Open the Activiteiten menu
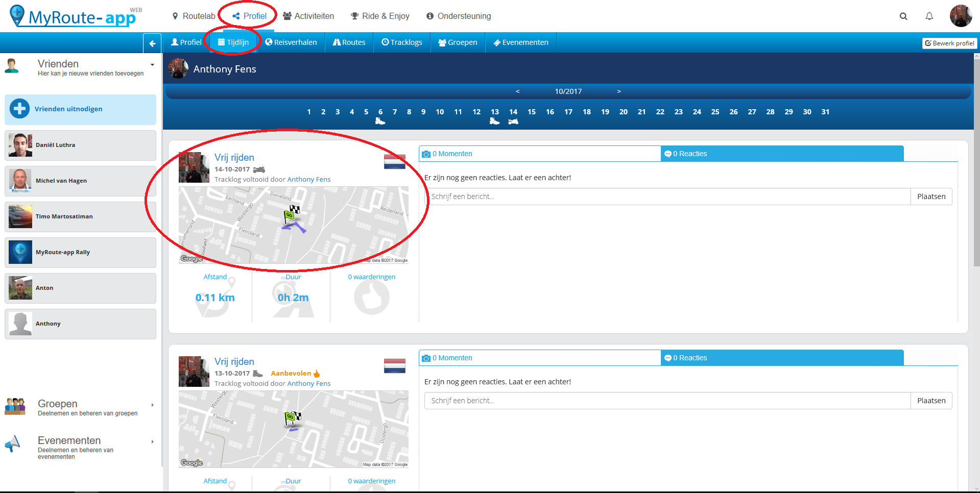 click(x=308, y=16)
